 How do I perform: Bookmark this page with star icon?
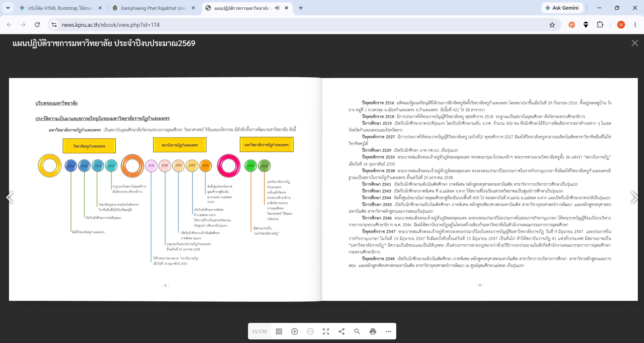pyautogui.click(x=552, y=25)
